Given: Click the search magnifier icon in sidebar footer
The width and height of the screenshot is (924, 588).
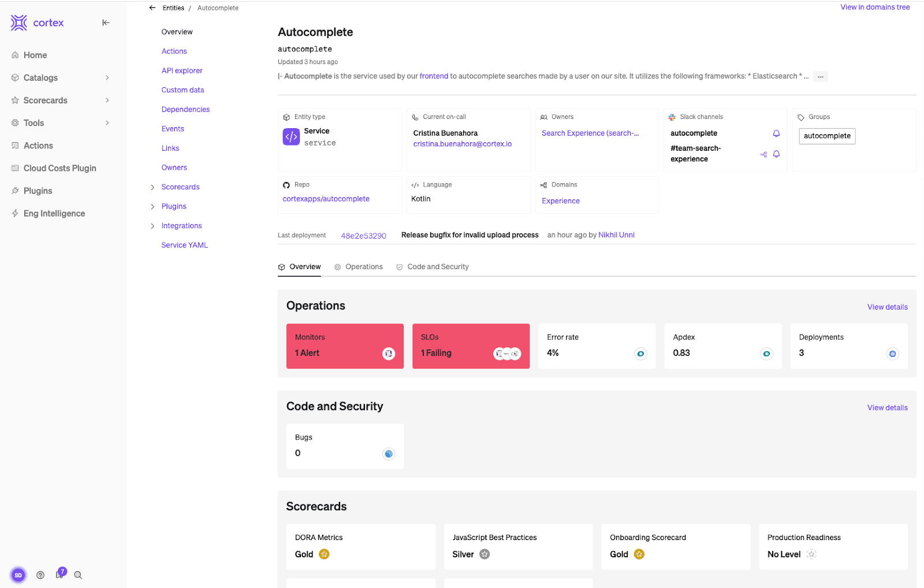Looking at the screenshot, I should 78,575.
